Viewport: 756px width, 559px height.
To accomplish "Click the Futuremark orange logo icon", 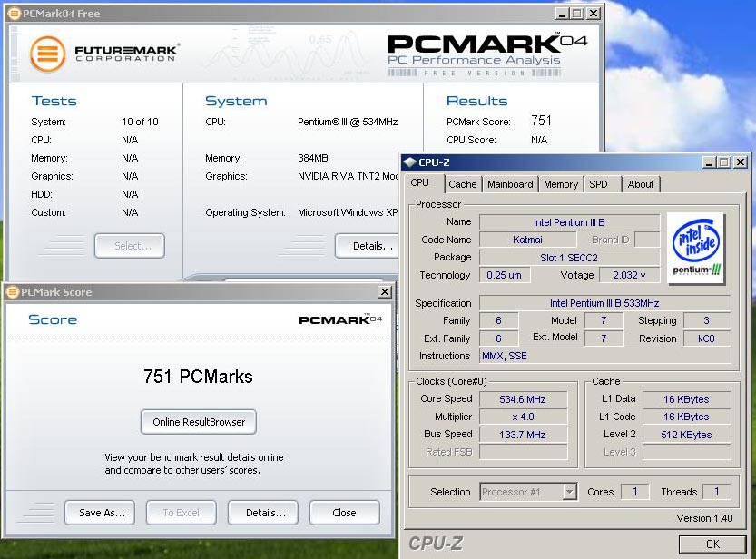I will pos(47,54).
